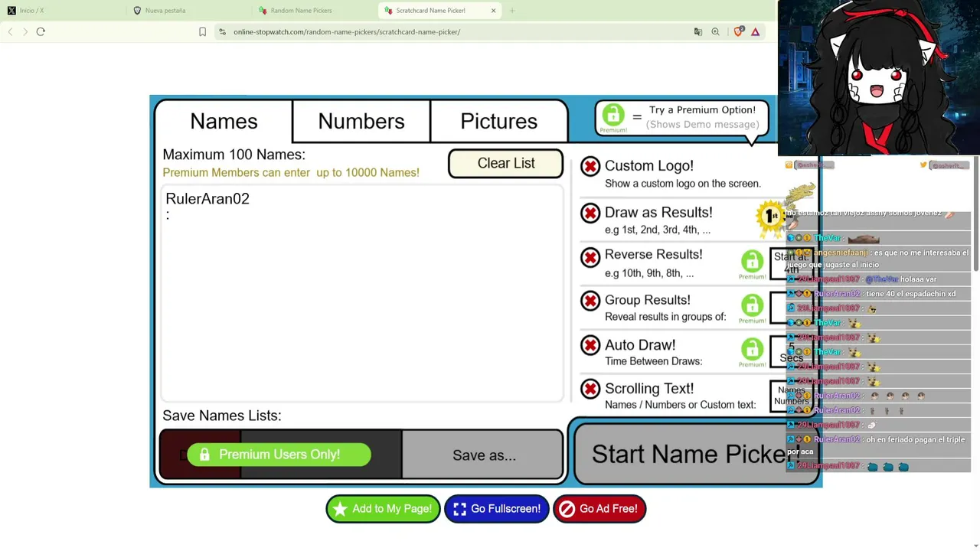Screen dimensions: 980x551
Task: Click the Save as... button
Action: (x=484, y=455)
